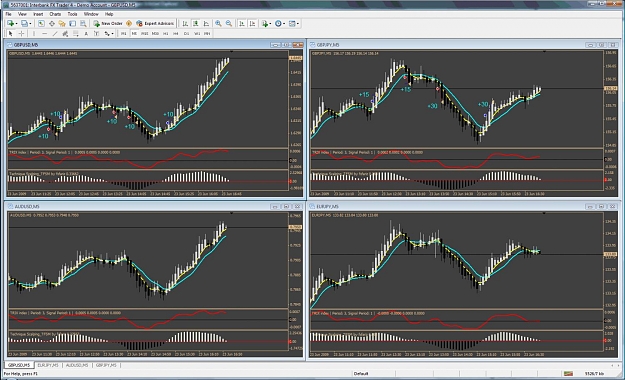Viewport: 625px width, 380px height.
Task: Set timeframe to M15
Action: pos(145,34)
